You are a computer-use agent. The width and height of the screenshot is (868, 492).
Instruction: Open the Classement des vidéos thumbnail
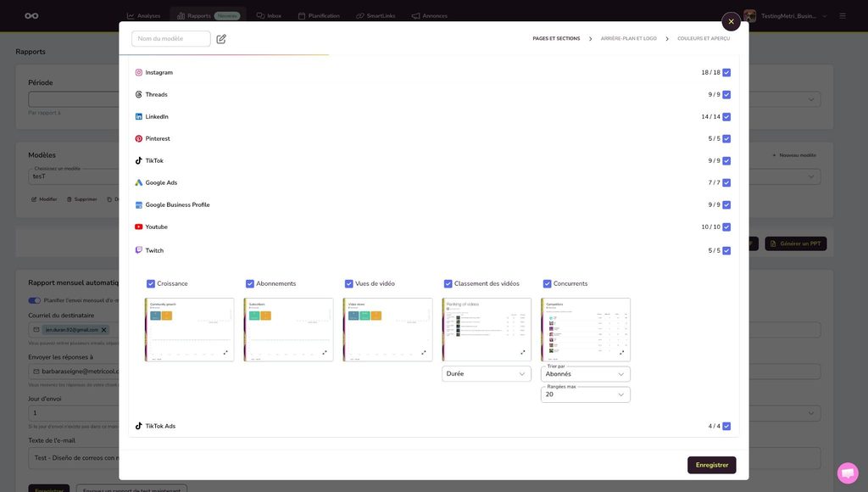486,330
